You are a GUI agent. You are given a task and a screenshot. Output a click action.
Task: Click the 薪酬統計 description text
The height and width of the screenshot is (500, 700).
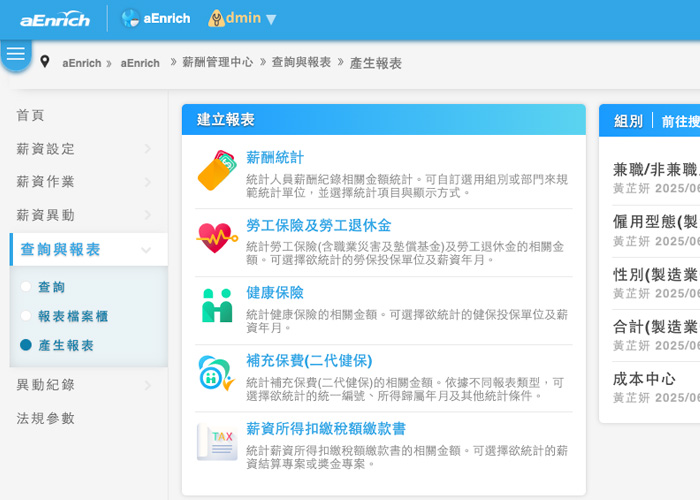(x=407, y=186)
